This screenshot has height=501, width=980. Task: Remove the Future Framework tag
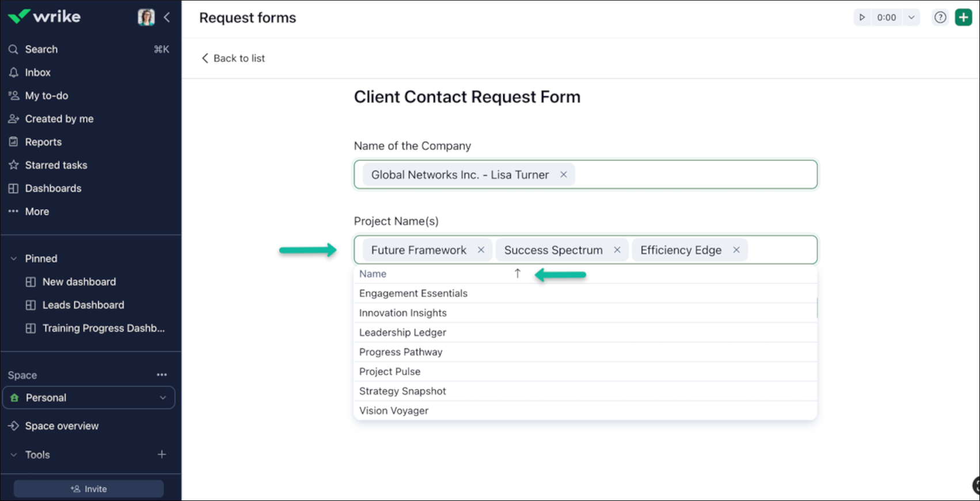click(481, 250)
